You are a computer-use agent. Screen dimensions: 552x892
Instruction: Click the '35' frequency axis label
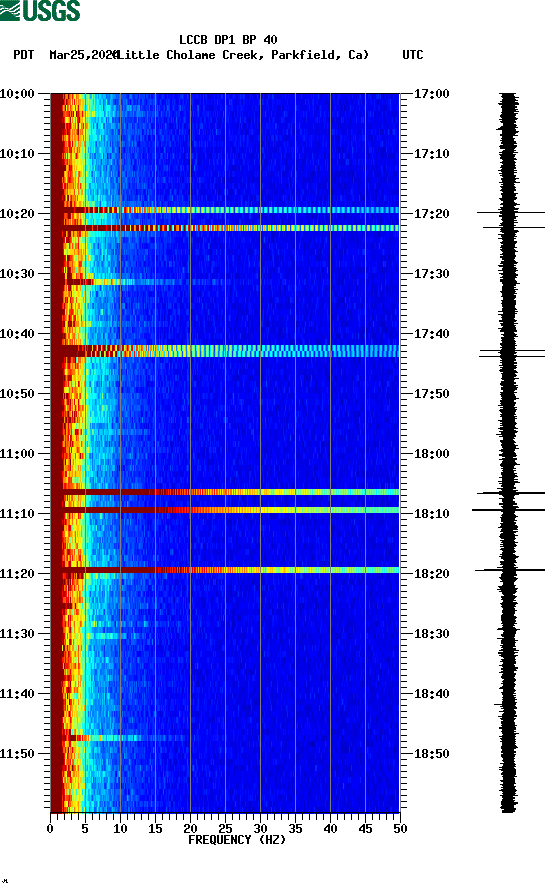pyautogui.click(x=295, y=829)
